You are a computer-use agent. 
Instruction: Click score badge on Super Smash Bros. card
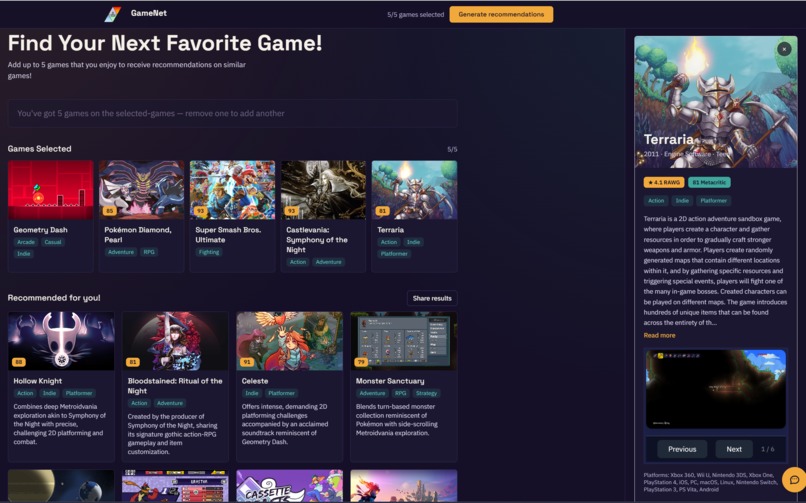point(200,211)
